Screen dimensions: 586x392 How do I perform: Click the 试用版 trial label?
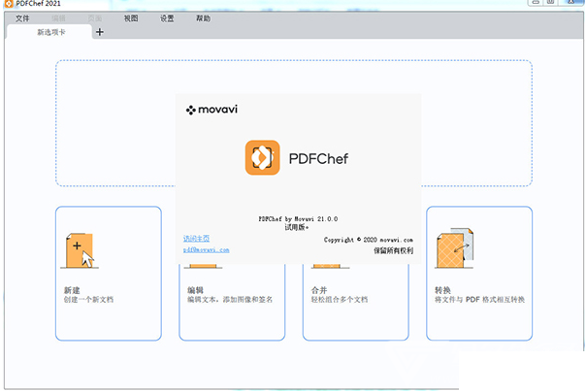click(296, 227)
